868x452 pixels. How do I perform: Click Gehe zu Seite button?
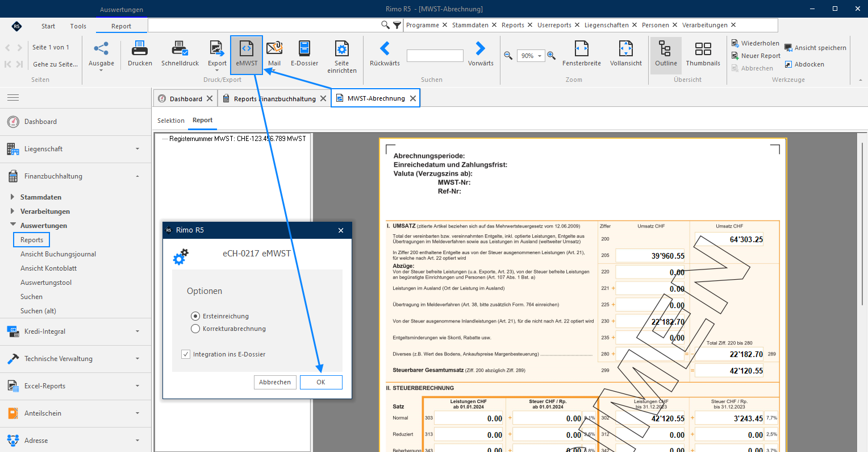56,64
